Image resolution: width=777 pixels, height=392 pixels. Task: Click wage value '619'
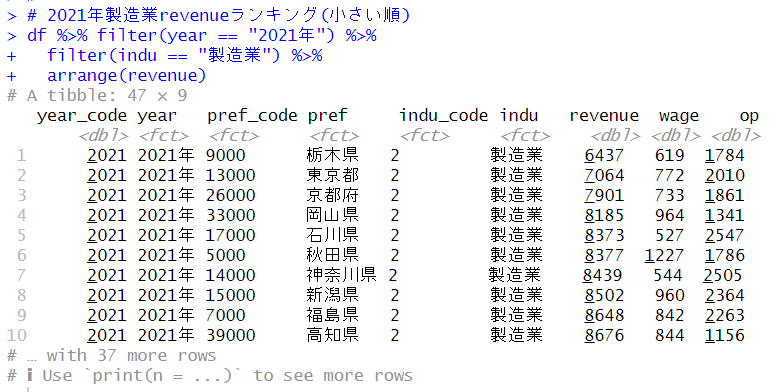coord(669,156)
